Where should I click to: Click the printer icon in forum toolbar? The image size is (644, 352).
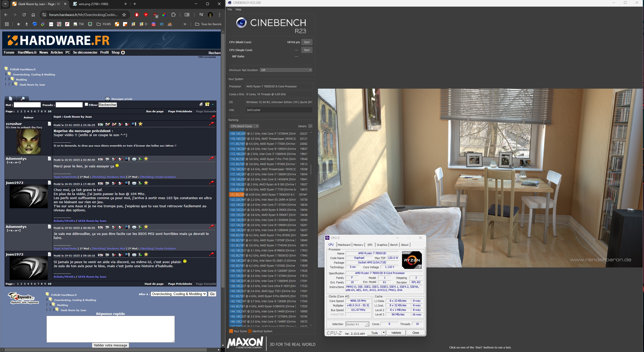(201, 104)
